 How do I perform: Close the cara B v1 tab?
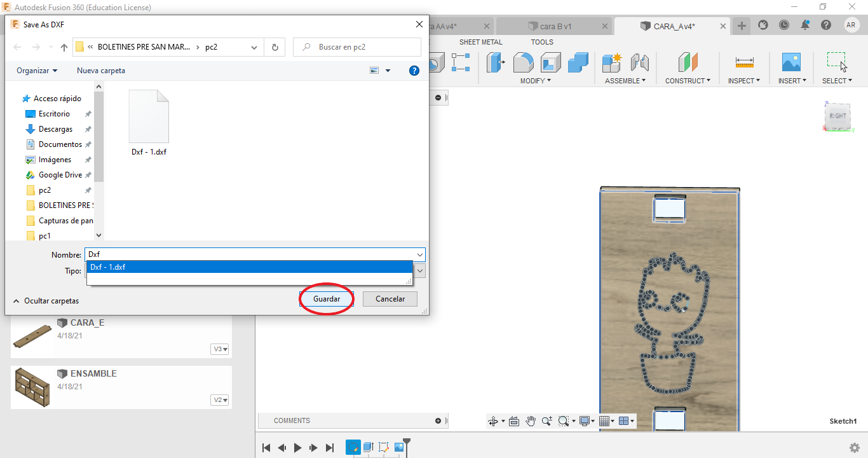tap(603, 26)
